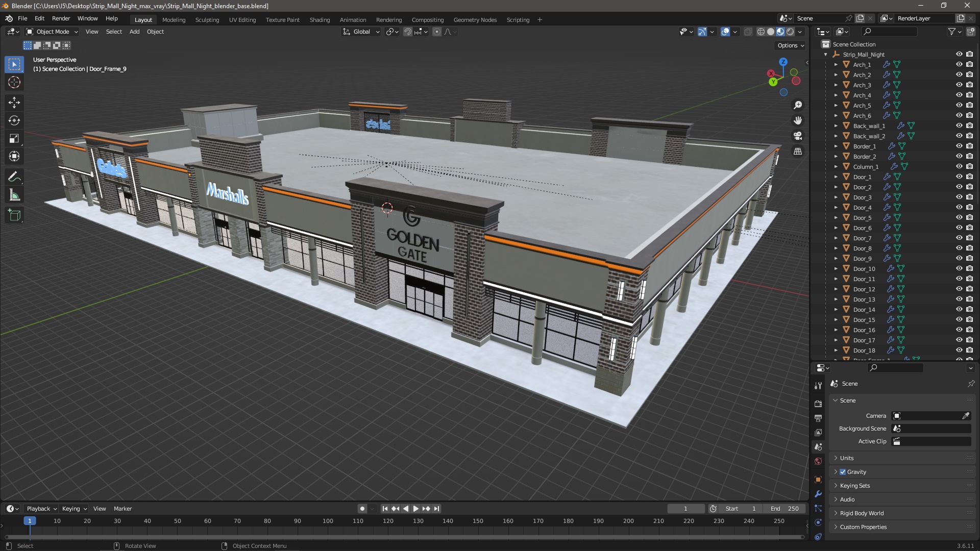980x551 pixels.
Task: Open the Object Mode dropdown
Action: pos(52,32)
